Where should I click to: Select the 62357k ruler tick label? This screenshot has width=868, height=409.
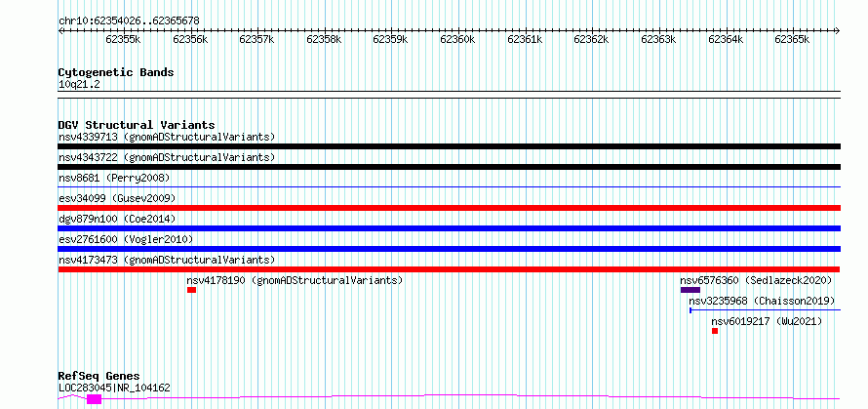[256, 39]
